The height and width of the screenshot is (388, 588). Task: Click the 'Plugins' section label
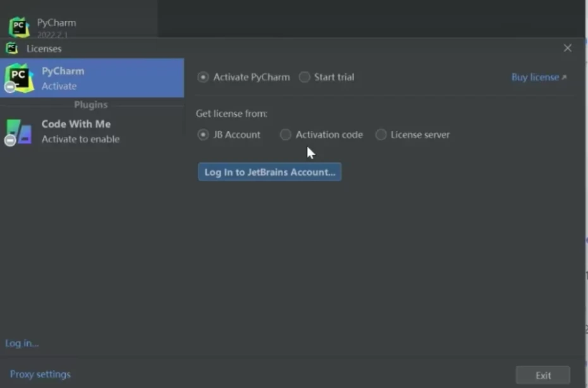pos(91,105)
